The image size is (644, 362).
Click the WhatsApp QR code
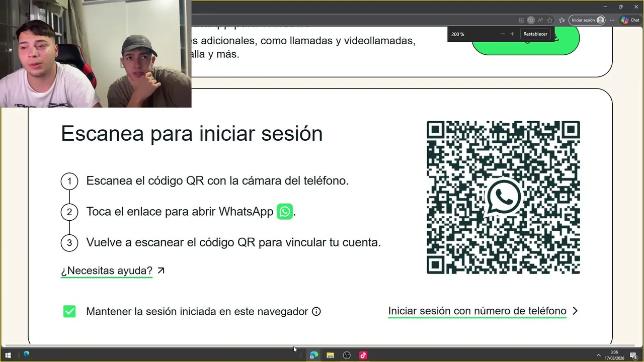(503, 197)
